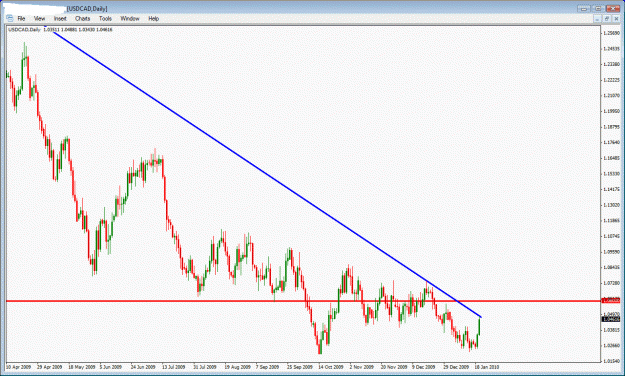Screen dimensions: 625x376
Task: Open the File menu
Action: (21, 18)
